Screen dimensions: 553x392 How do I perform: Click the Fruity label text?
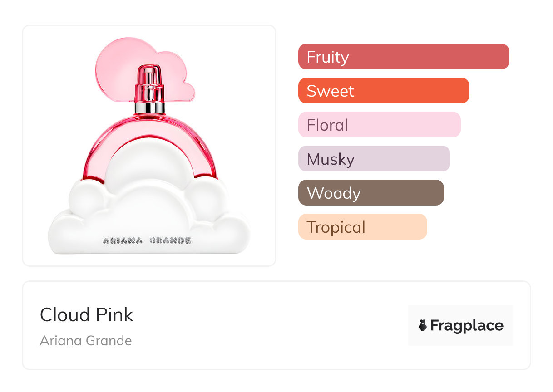(x=328, y=57)
